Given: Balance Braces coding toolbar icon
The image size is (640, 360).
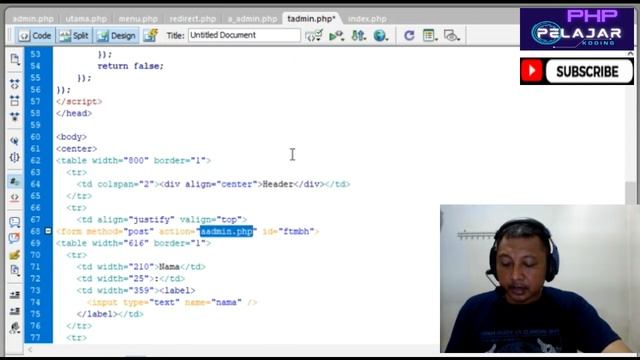Looking at the screenshot, I should (x=15, y=157).
